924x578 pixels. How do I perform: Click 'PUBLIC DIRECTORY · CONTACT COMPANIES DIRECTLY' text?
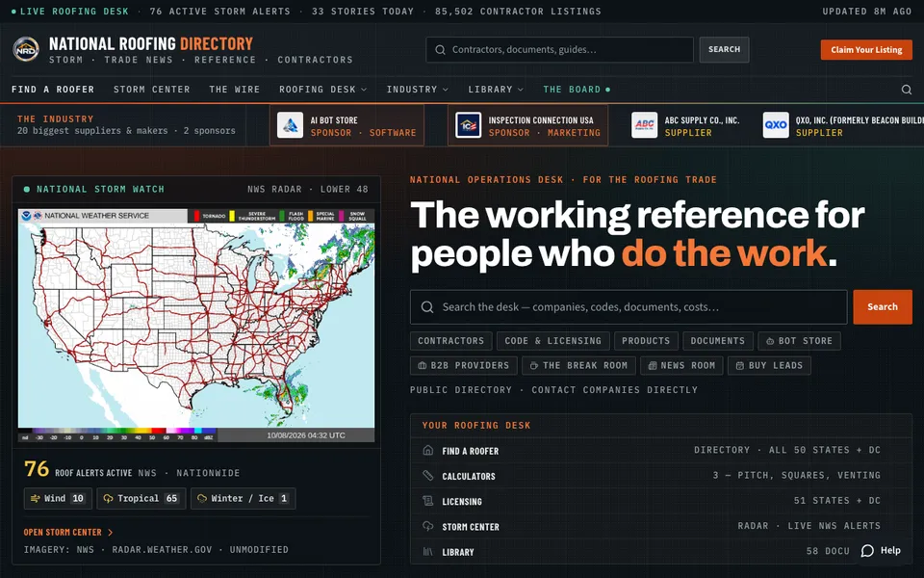click(554, 390)
